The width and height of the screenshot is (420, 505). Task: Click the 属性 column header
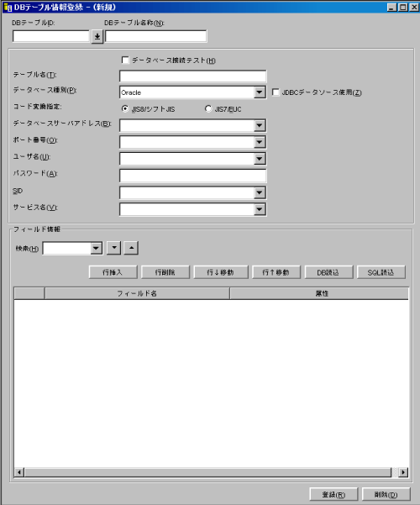coord(319,293)
